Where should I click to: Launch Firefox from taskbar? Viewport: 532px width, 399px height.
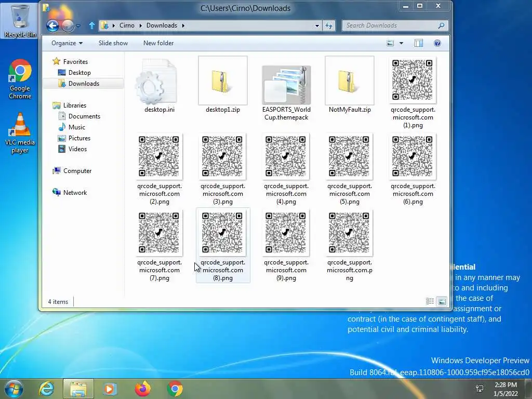tap(142, 389)
